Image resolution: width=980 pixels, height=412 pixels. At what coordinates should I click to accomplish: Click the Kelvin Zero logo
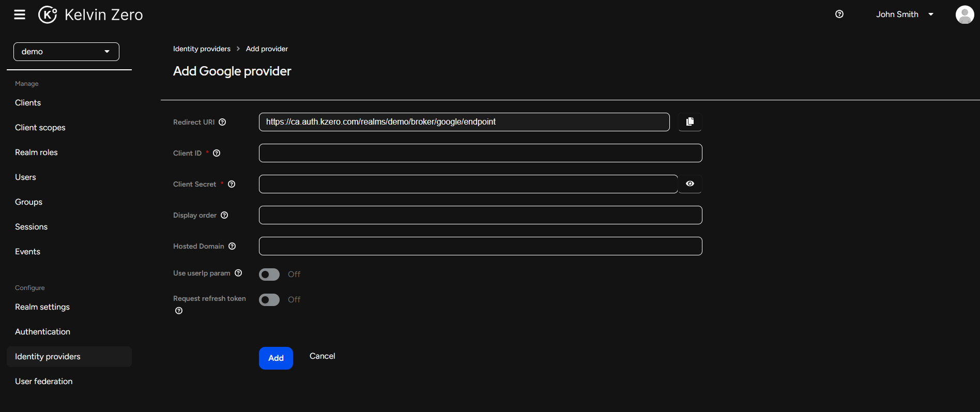click(90, 14)
